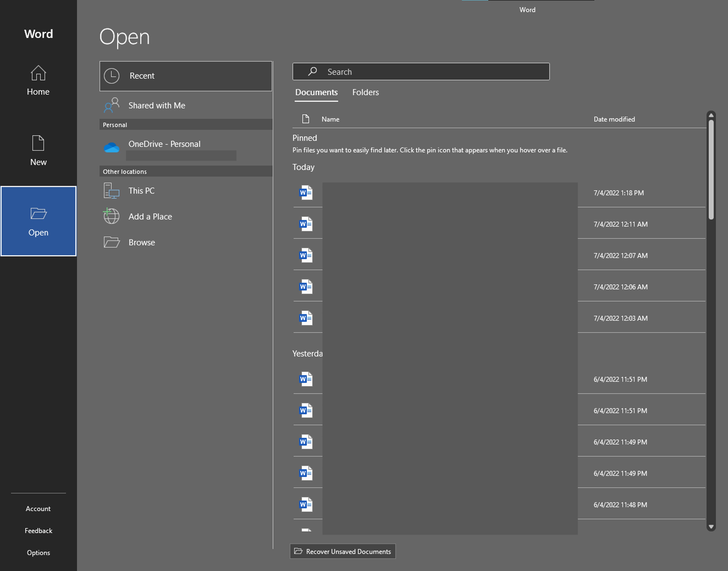Click Feedback in the bottom sidebar

coord(38,530)
